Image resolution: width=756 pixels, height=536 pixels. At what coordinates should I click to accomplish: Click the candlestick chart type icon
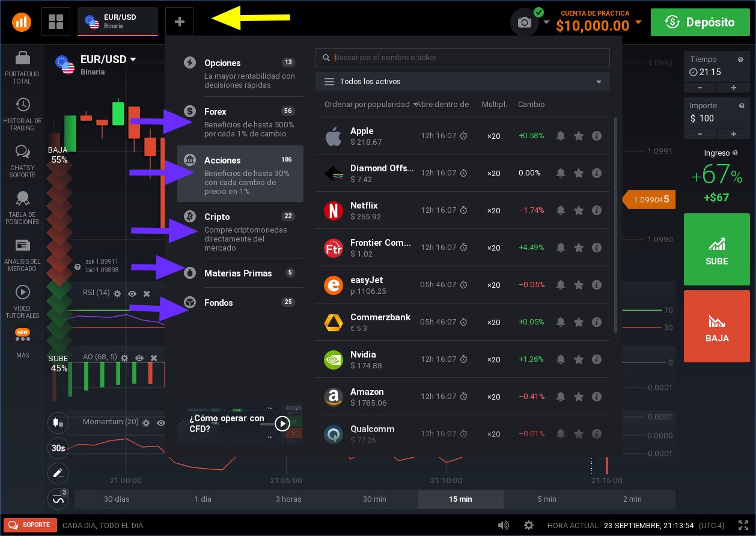(58, 422)
